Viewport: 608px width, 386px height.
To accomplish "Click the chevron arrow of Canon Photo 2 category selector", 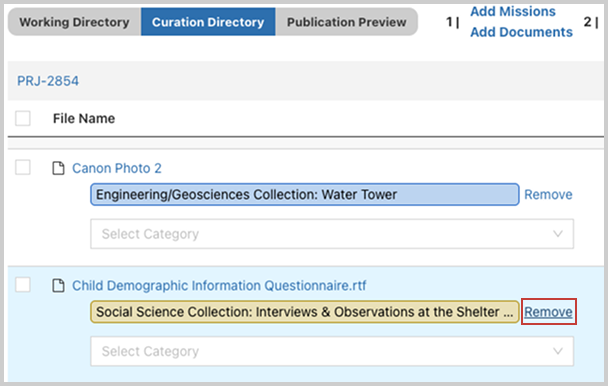I will pyautogui.click(x=558, y=234).
